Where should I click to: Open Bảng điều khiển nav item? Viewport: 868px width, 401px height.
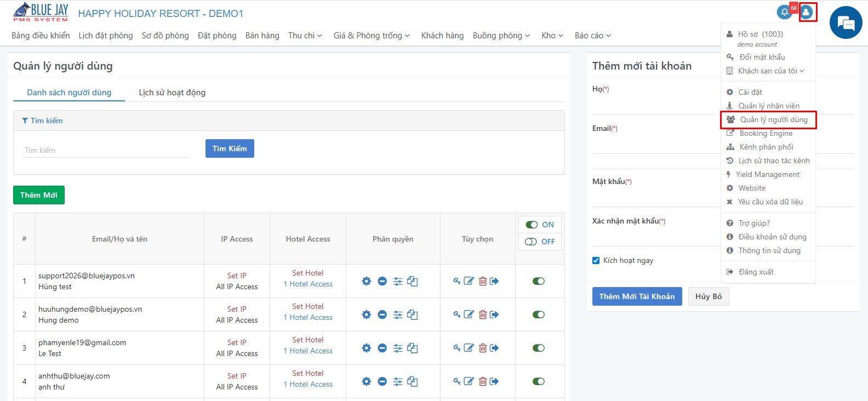pyautogui.click(x=41, y=36)
